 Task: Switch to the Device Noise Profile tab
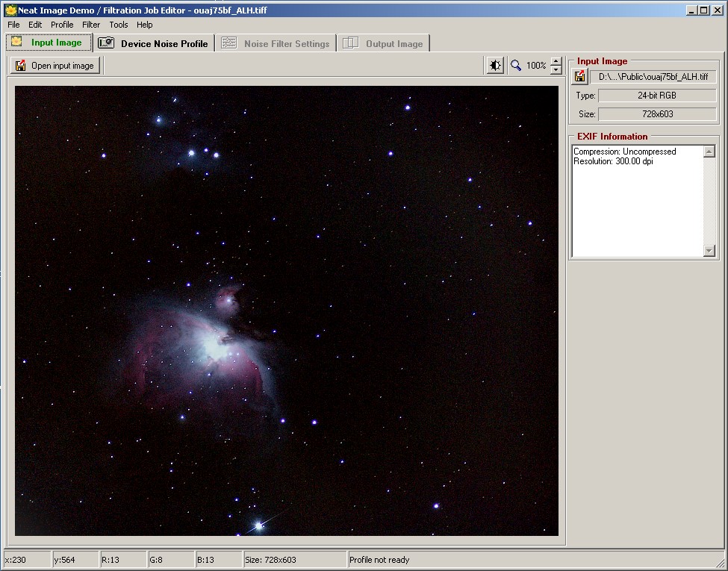coord(154,43)
